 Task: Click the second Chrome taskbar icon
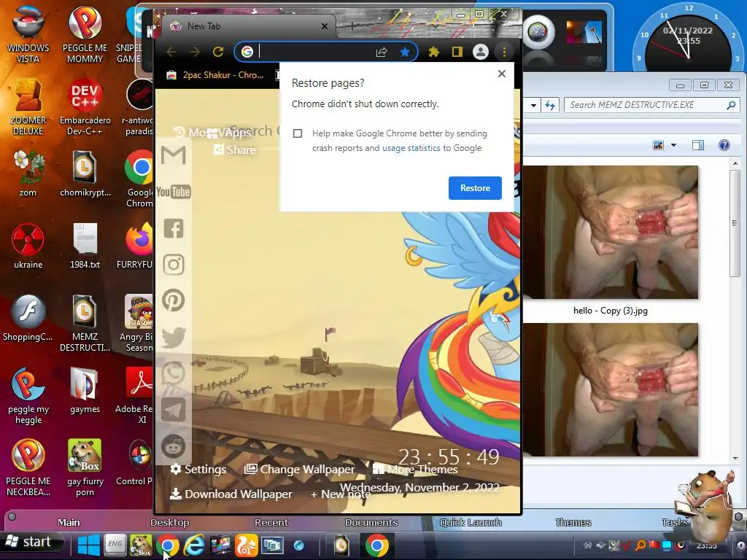(x=377, y=545)
